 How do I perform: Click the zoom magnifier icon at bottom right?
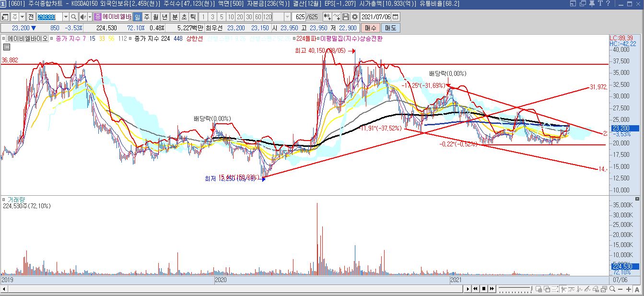tap(612, 289)
